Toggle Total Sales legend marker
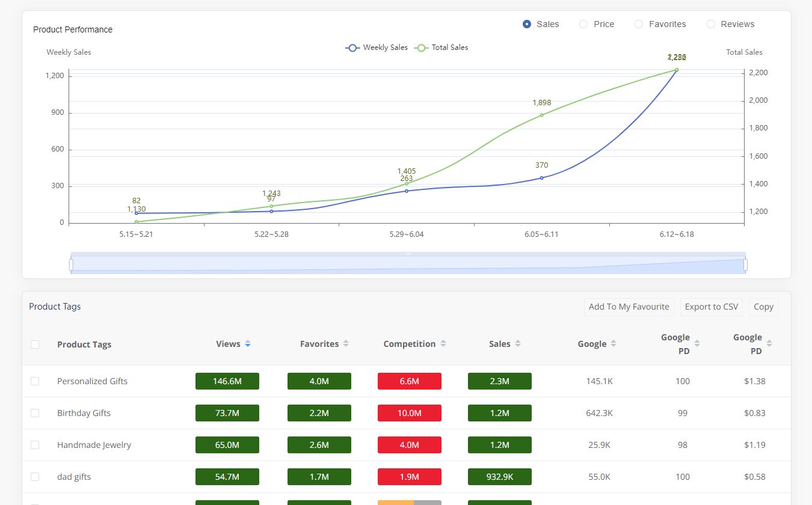 coord(422,47)
